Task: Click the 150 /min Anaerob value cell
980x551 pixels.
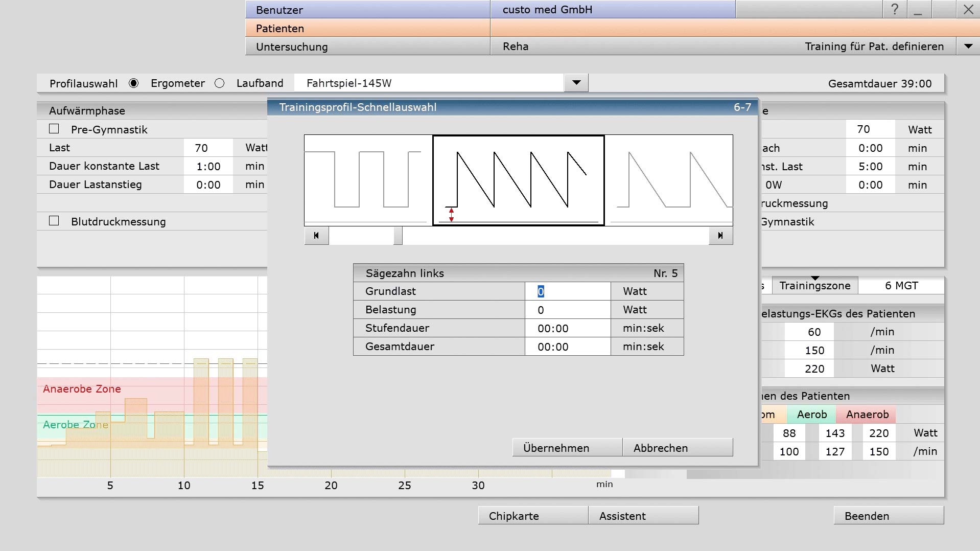Action: tap(879, 451)
